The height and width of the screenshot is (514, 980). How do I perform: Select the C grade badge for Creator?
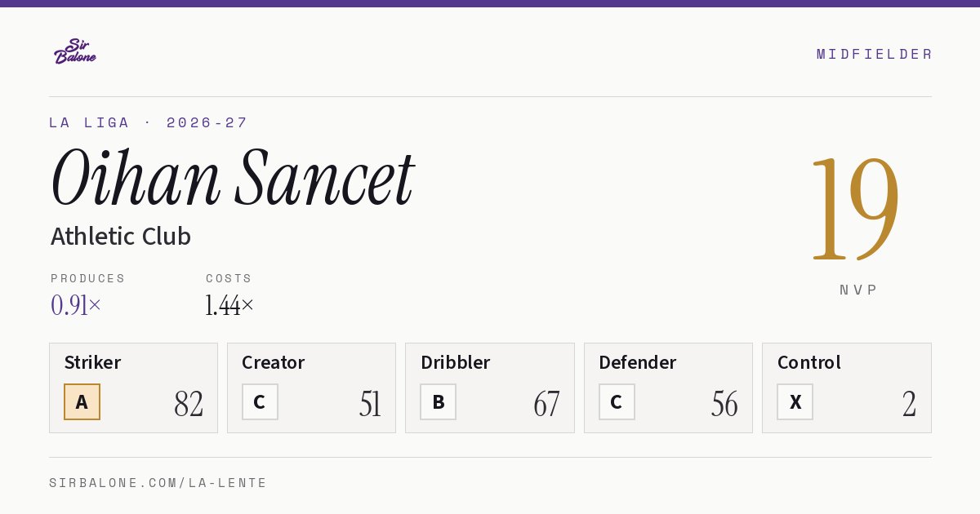[x=260, y=402]
